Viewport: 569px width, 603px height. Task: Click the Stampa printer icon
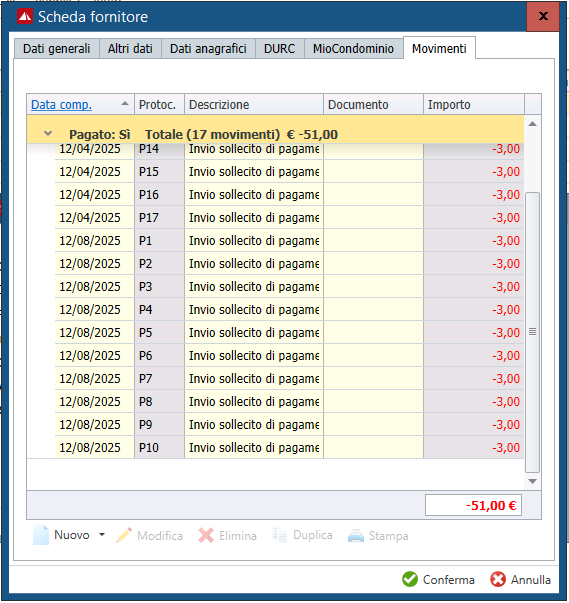click(x=356, y=536)
